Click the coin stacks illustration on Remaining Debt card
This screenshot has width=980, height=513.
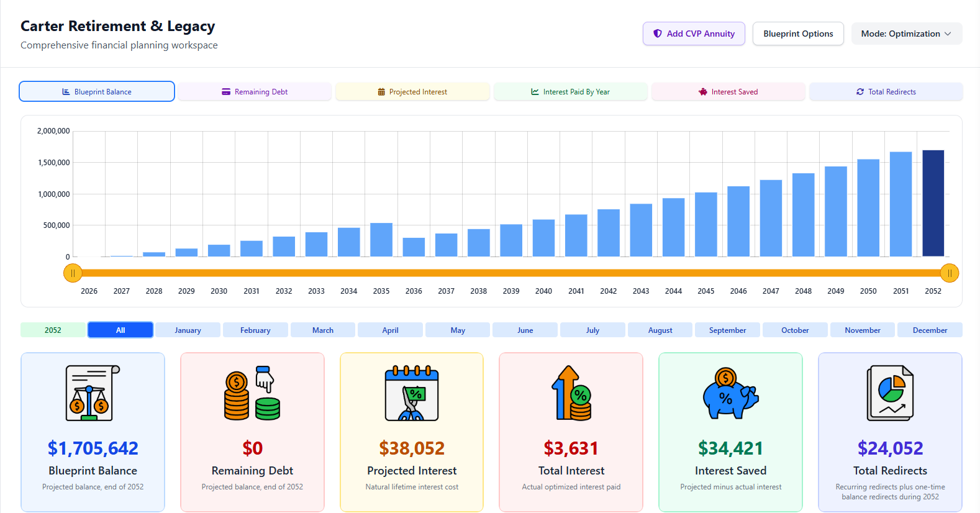(x=252, y=393)
